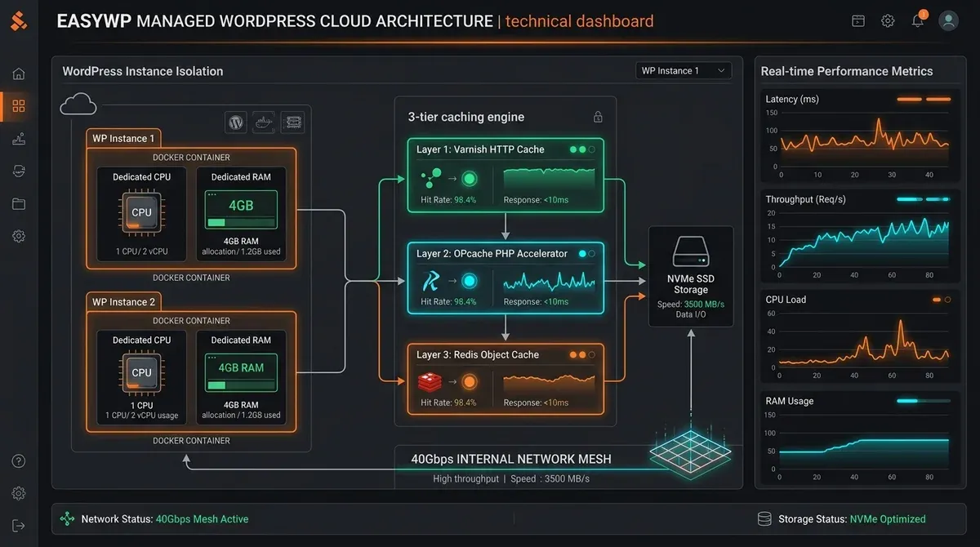Click the Real-time Performance Metrics heading

pyautogui.click(x=846, y=71)
